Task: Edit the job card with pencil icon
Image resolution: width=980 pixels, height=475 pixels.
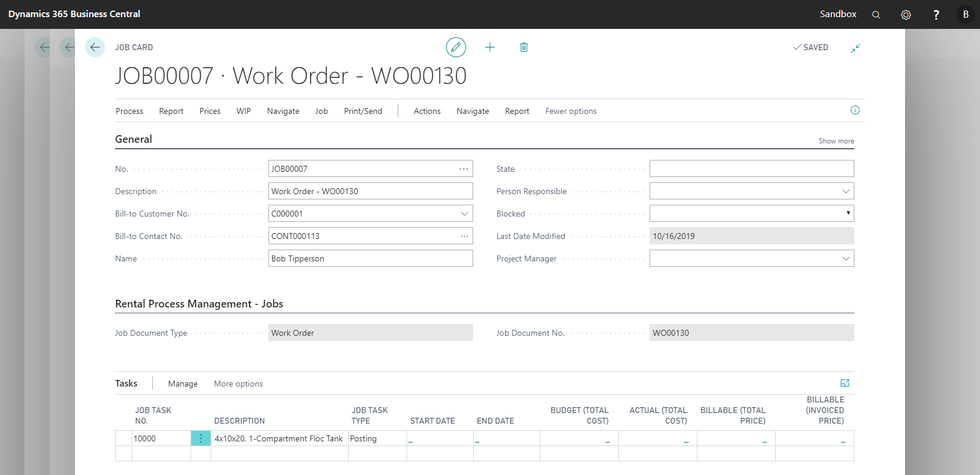Action: tap(456, 47)
